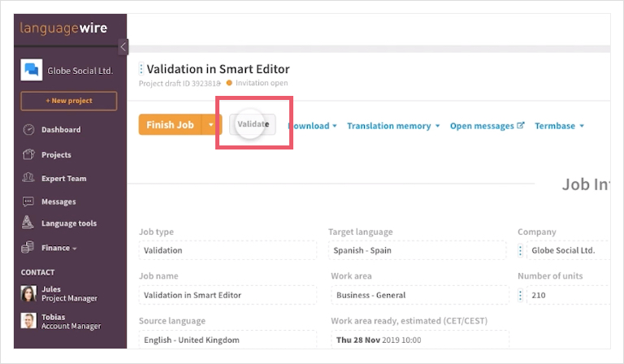Viewport: 624px width, 364px height.
Task: Open the Termbase dropdown menu
Action: [x=559, y=126]
